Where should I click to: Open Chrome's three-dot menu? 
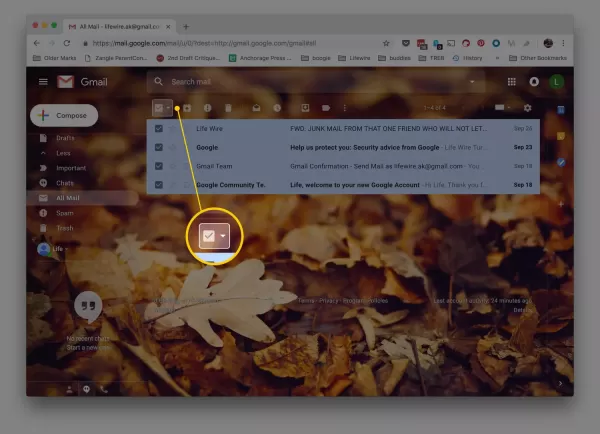point(563,43)
